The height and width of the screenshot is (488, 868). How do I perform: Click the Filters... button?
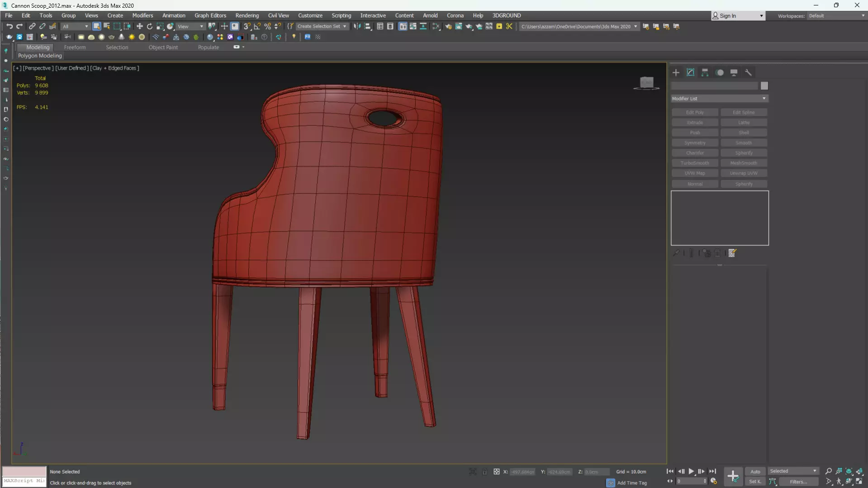coord(798,482)
